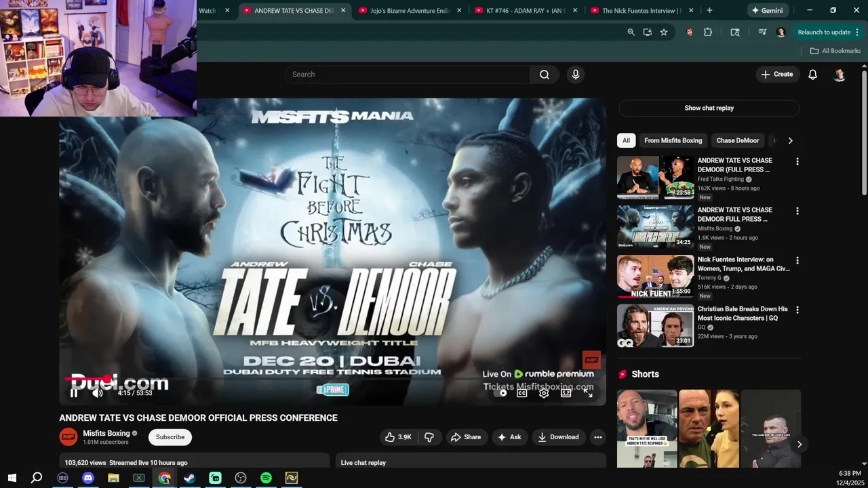
Task: Select the From Misfits Boxing filter chip
Action: (x=673, y=140)
